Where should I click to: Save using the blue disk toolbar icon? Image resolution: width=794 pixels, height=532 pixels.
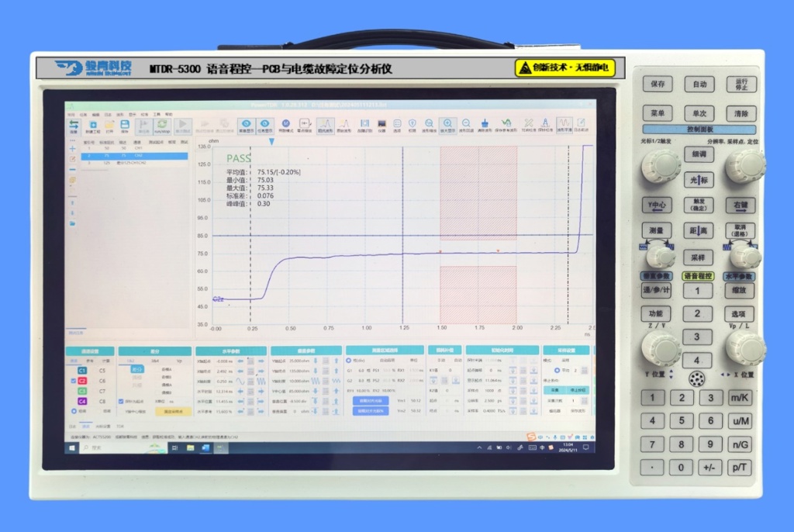(x=125, y=126)
